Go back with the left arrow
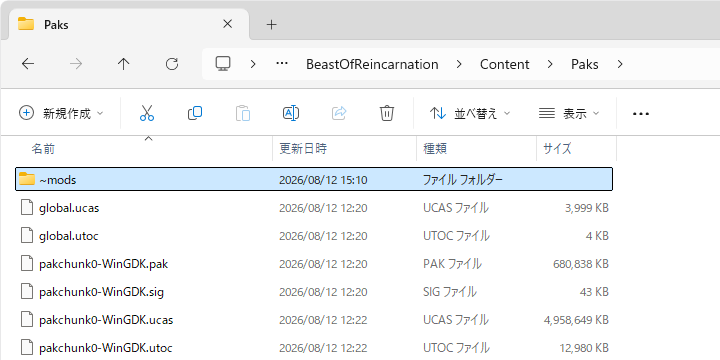 28,64
